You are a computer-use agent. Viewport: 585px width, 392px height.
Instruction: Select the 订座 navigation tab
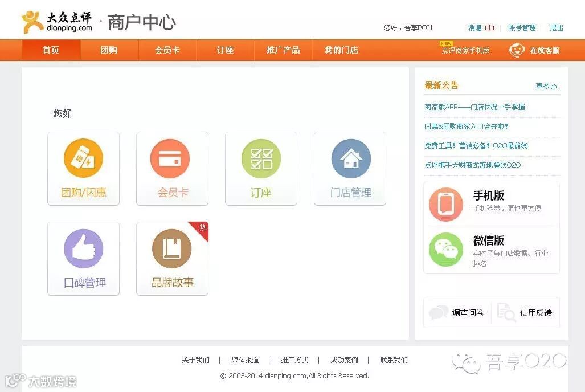tap(226, 50)
